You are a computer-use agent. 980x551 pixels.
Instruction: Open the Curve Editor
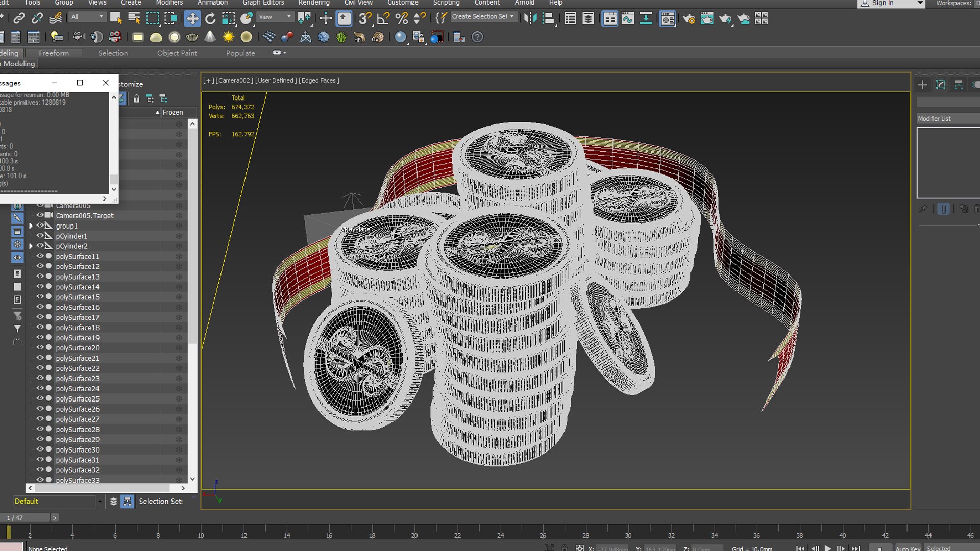coord(628,19)
